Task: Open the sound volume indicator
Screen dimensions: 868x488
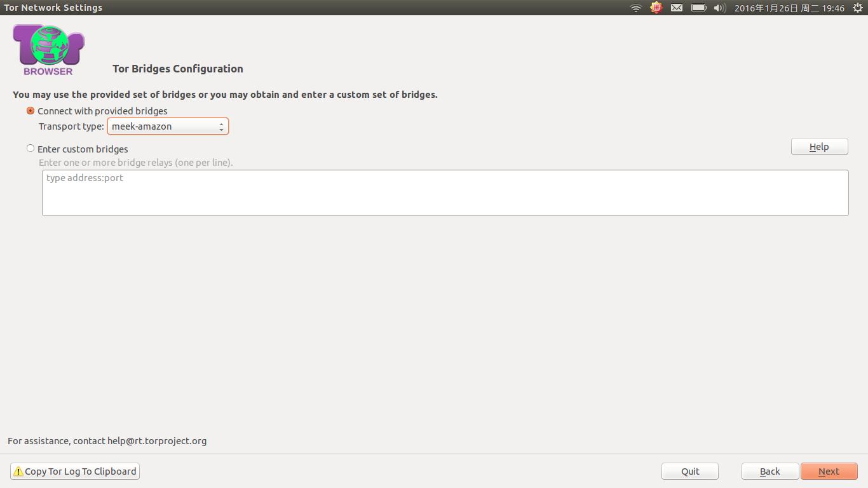Action: [719, 8]
